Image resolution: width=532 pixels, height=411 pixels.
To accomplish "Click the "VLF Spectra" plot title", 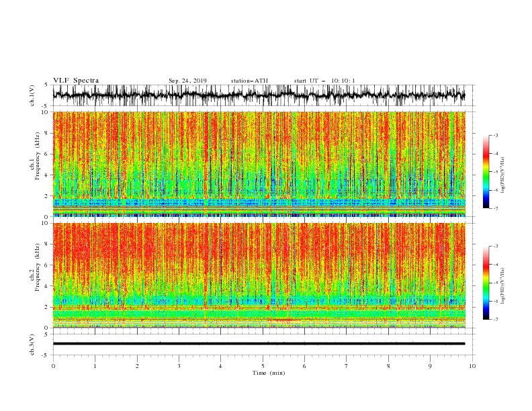I will pos(76,81).
